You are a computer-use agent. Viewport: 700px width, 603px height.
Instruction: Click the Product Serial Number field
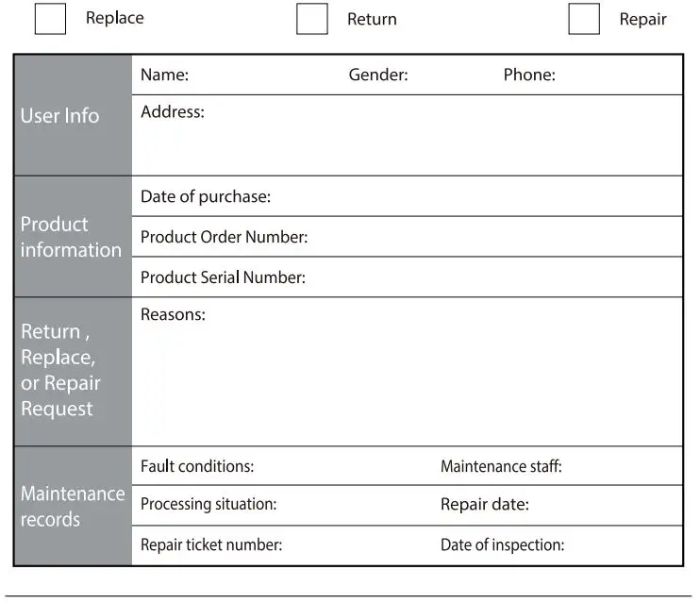click(491, 277)
